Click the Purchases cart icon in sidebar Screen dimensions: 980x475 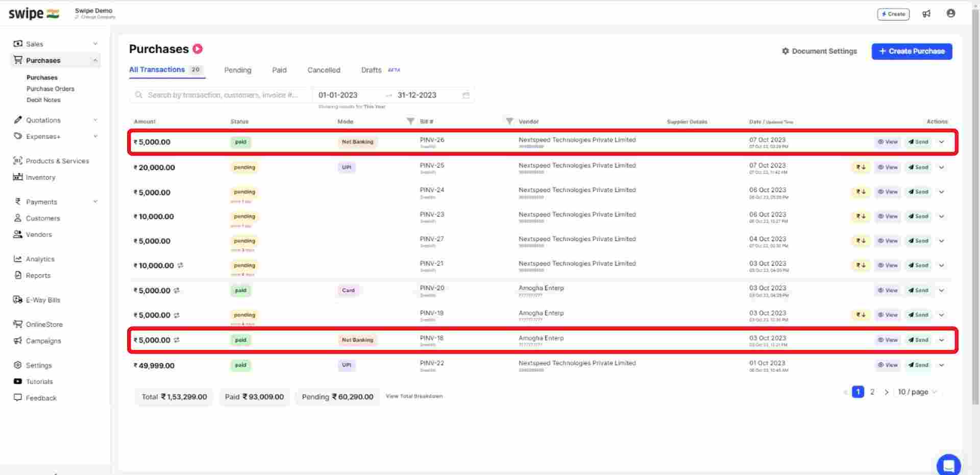click(18, 60)
